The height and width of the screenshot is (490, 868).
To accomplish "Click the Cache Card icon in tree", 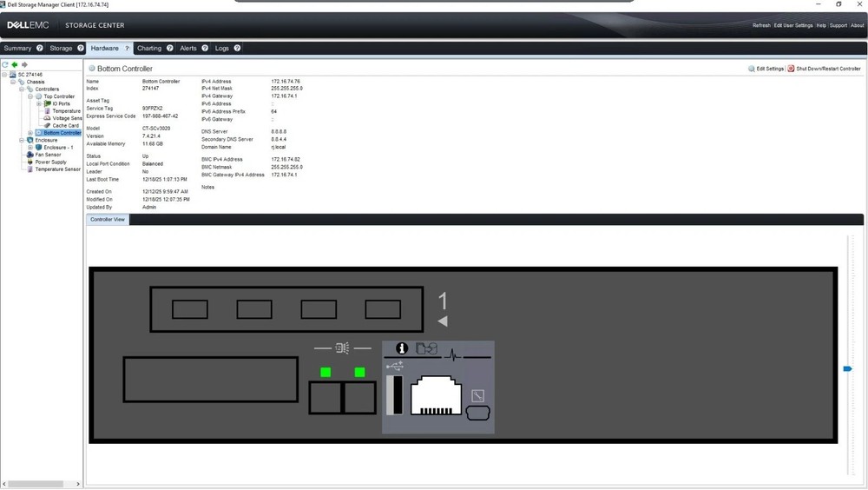I will 47,125.
